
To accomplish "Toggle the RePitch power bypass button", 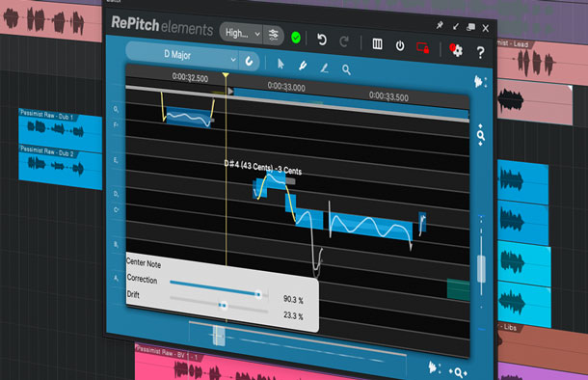I will [400, 45].
